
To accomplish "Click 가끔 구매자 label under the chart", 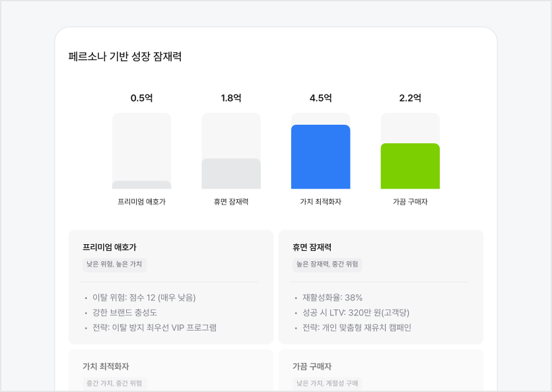I will [410, 202].
